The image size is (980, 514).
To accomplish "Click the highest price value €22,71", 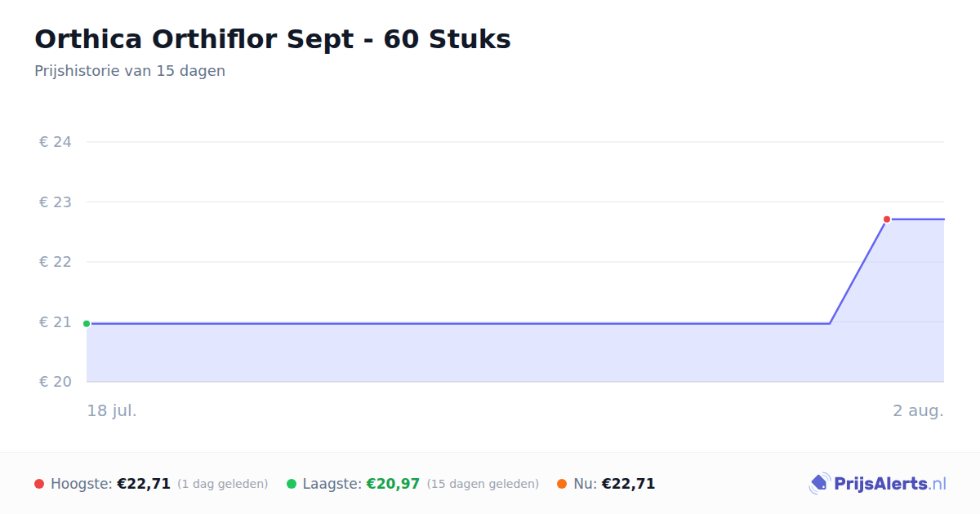I will (x=144, y=484).
